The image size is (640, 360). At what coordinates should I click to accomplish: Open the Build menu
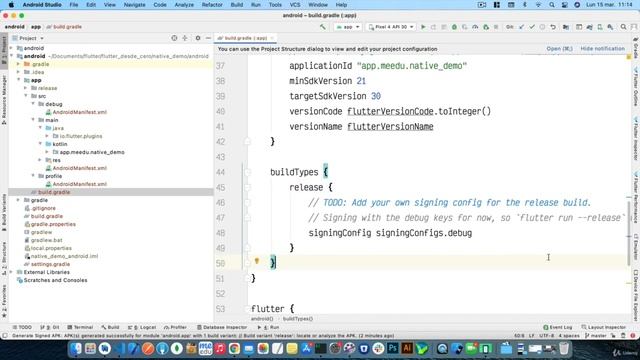point(237,5)
